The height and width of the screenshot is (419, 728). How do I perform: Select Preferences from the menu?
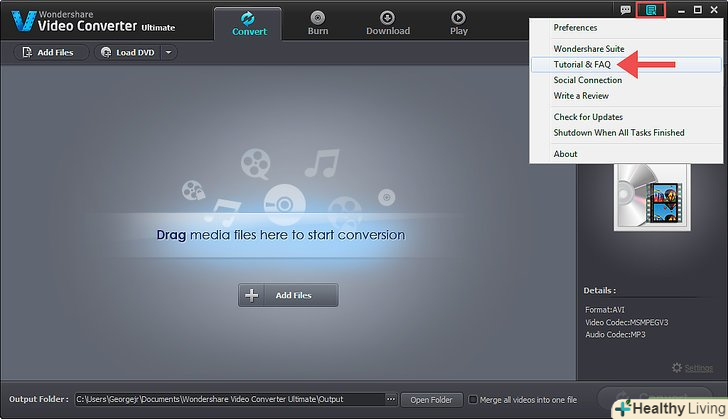pos(575,27)
